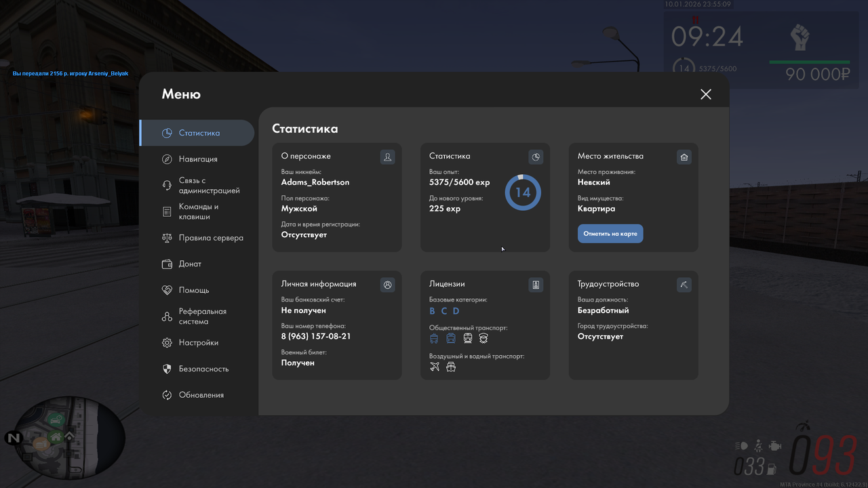868x488 pixels.
Task: Click the checkmark icon beside Обновления
Action: [167, 395]
